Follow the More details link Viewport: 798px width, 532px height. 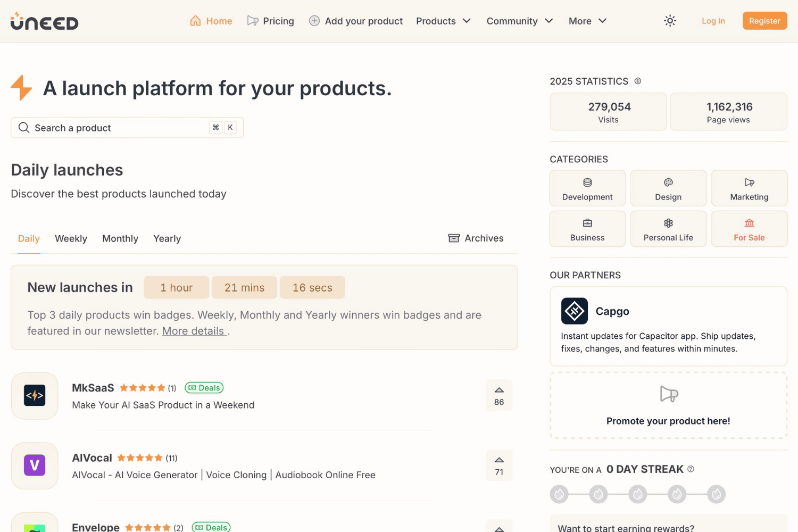coord(194,331)
